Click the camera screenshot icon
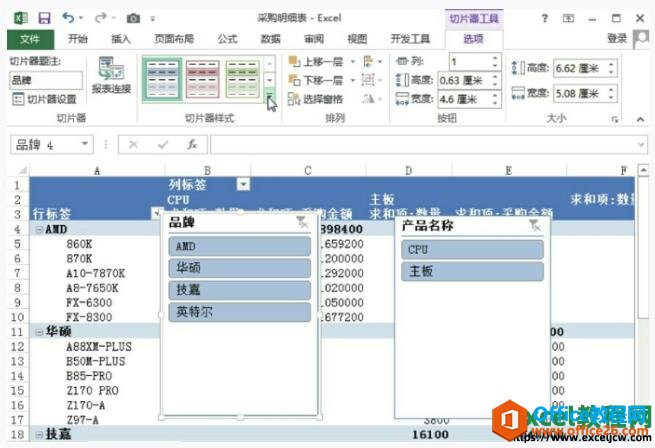Screen dimensions: 655x448 [133, 18]
